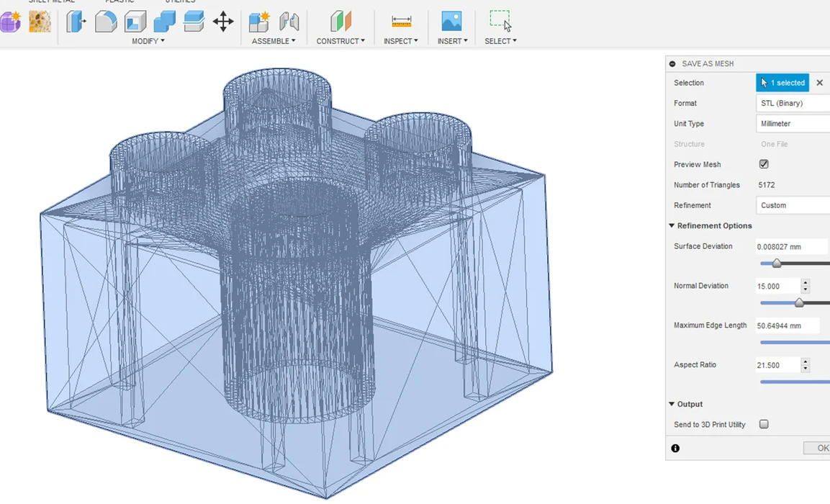Click the Normal Deviation slider handle

point(799,303)
